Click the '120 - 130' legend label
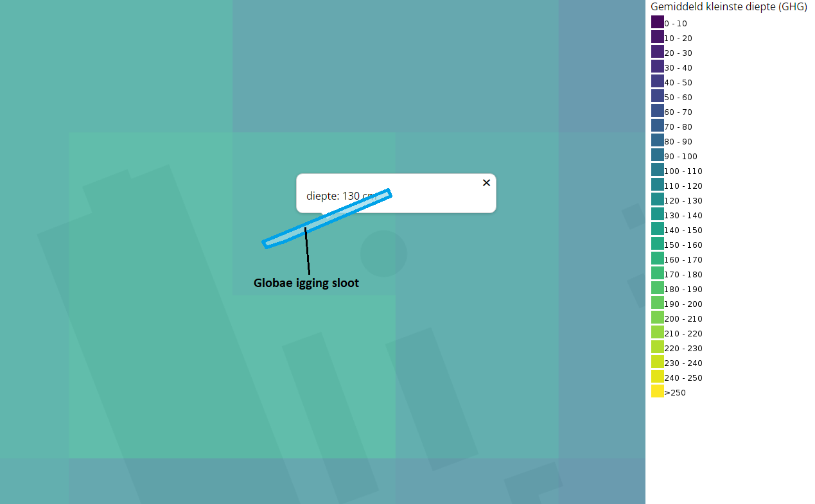This screenshot has height=504, width=815. (683, 201)
